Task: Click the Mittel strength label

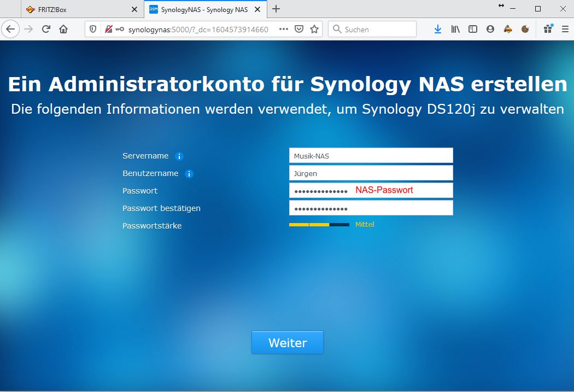Action: pos(365,224)
